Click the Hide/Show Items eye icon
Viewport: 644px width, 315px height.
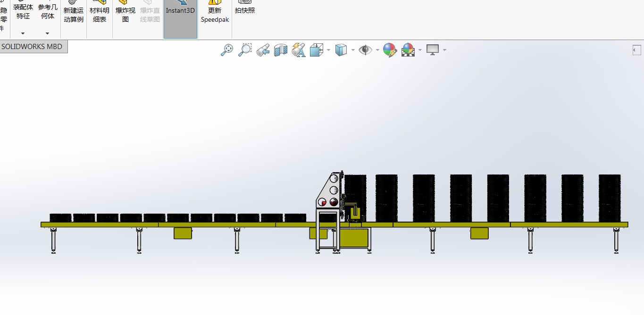[365, 50]
